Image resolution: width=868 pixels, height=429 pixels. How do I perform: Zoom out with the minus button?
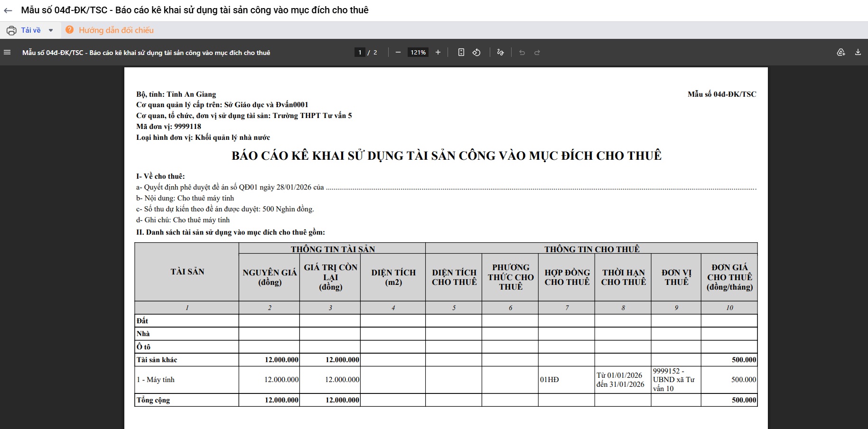(398, 53)
